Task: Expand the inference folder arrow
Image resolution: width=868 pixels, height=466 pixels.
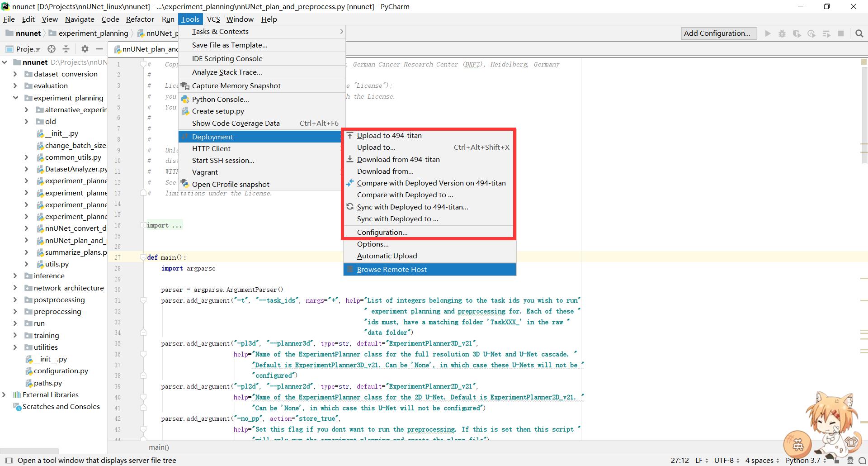Action: pos(15,276)
